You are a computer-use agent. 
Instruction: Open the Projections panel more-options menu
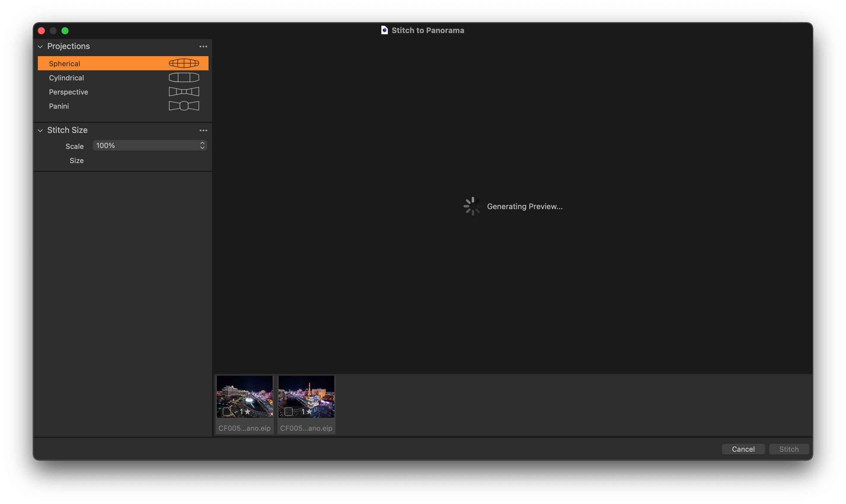coord(203,46)
